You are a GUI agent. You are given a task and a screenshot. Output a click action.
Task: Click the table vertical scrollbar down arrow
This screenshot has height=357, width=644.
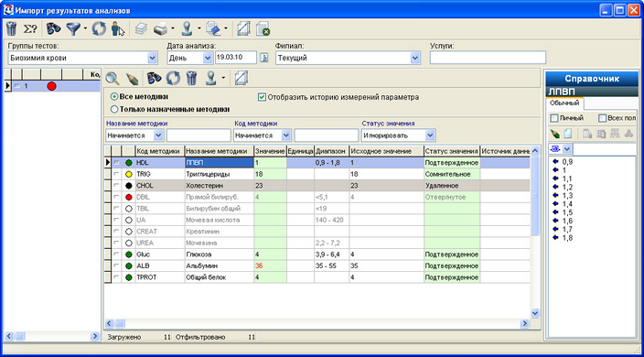(535, 313)
